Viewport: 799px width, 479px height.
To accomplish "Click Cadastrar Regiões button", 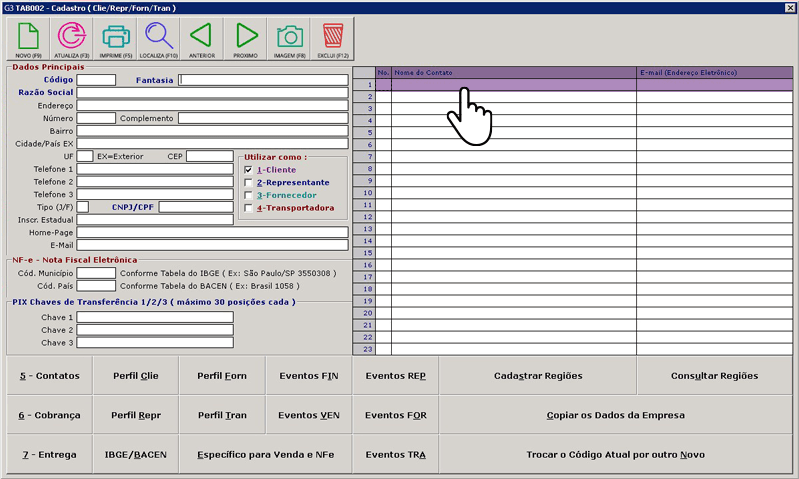I will pyautogui.click(x=538, y=376).
